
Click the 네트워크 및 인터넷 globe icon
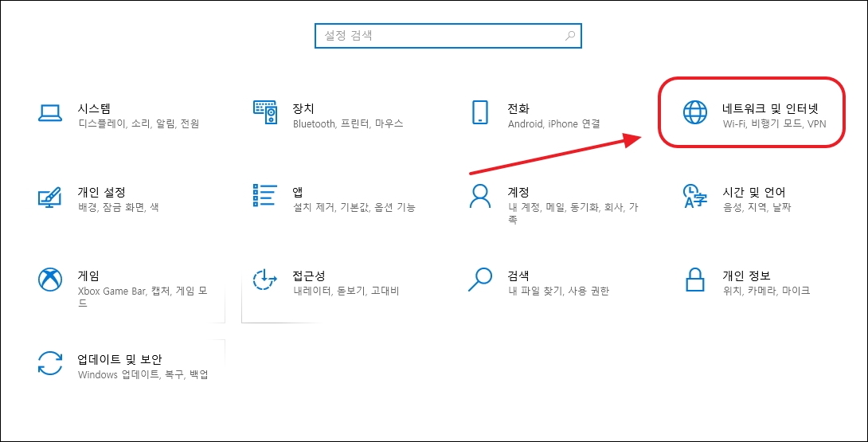point(694,111)
